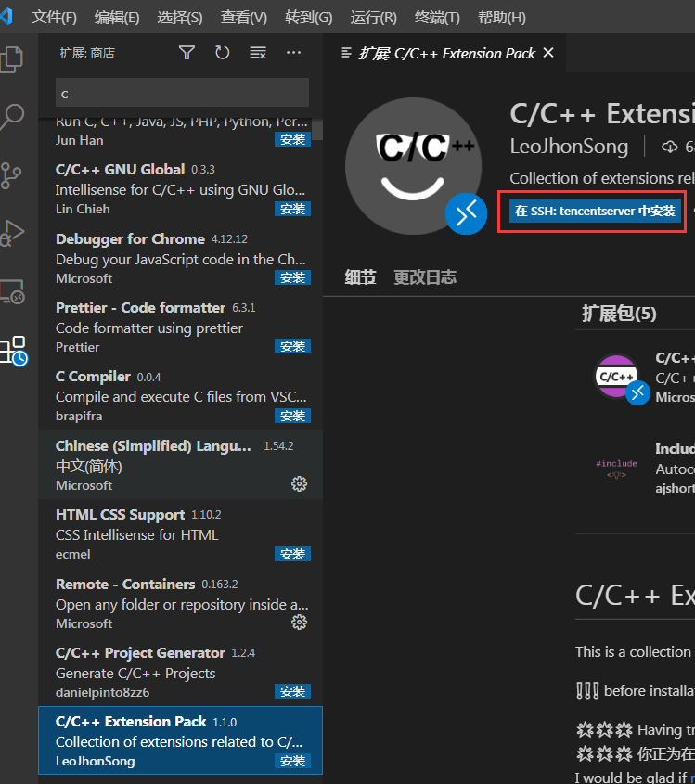Select Remote - Containers list entry
The image size is (695, 784).
tap(181, 603)
